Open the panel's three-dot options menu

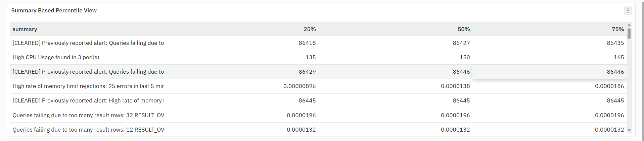click(628, 11)
